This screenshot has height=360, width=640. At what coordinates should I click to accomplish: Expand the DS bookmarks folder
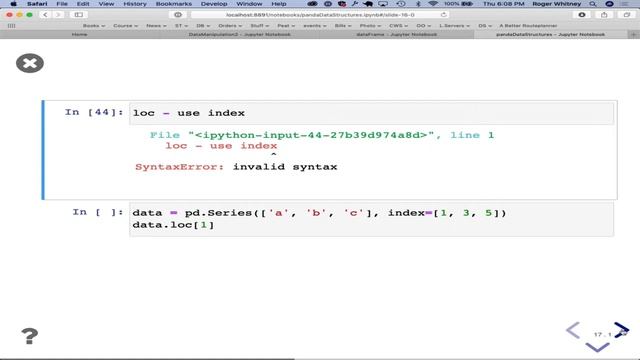[x=485, y=26]
